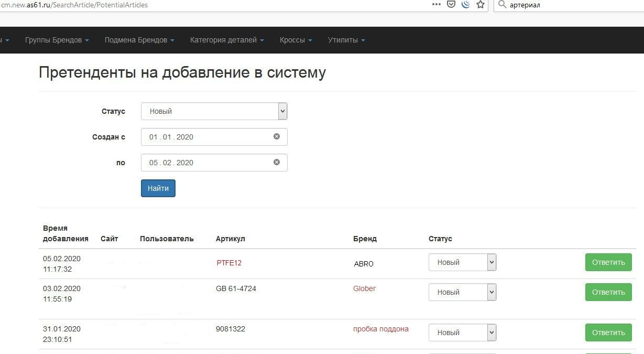Viewport: 644px width, 354px height.
Task: Click the blue swirl extension icon in address bar
Action: coord(465,5)
